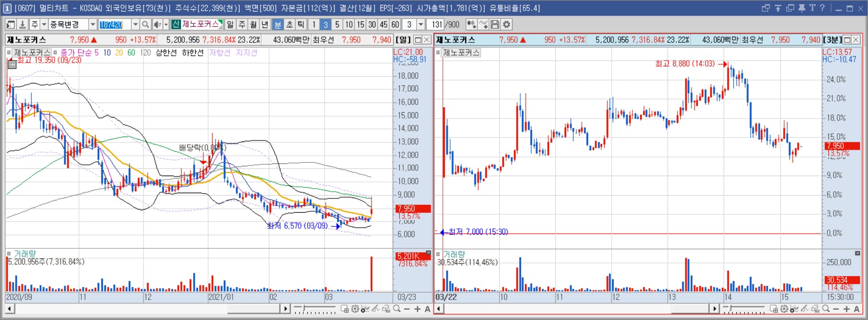The image size is (868, 320).
Task: Click the pin window icon in title bar
Action: tap(801, 8)
